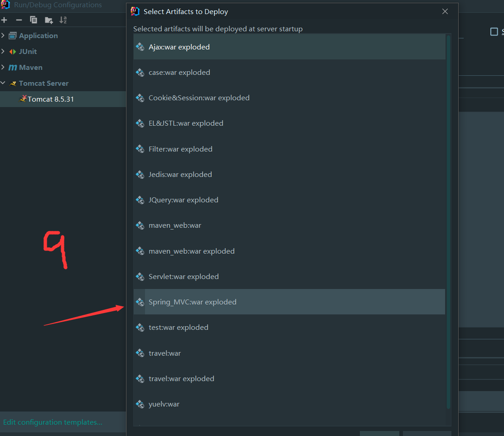This screenshot has width=504, height=436.
Task: Click the Copy Configuration icon
Action: [33, 20]
